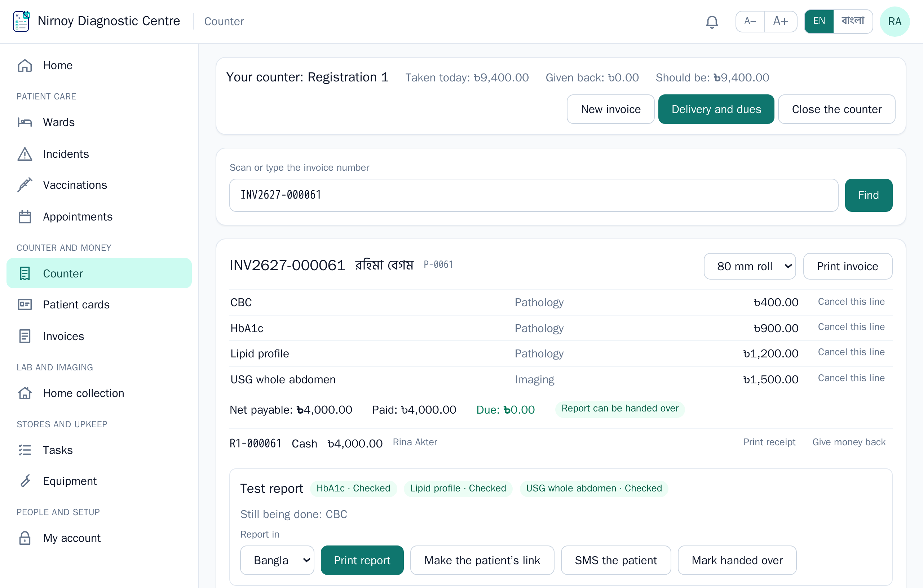Open notifications bell
Viewport: 923px width, 588px height.
712,22
